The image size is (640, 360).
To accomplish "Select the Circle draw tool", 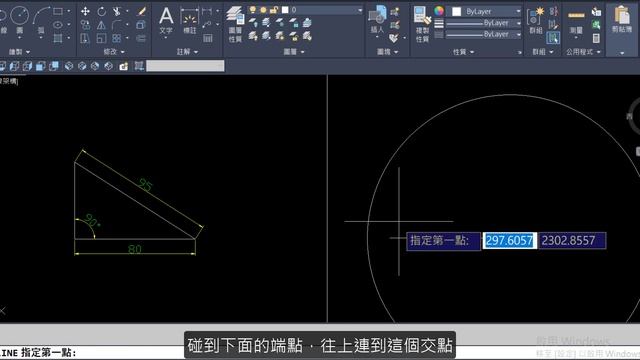I will (x=19, y=16).
